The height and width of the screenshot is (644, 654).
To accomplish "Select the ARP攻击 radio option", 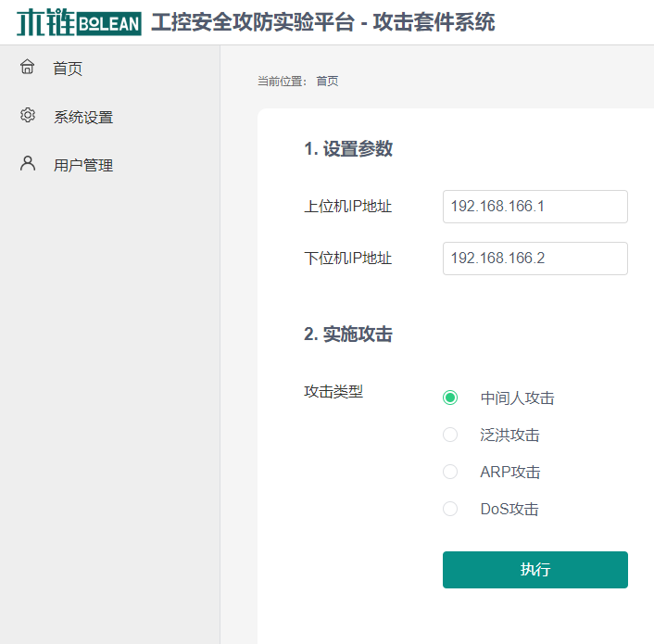I will [450, 472].
